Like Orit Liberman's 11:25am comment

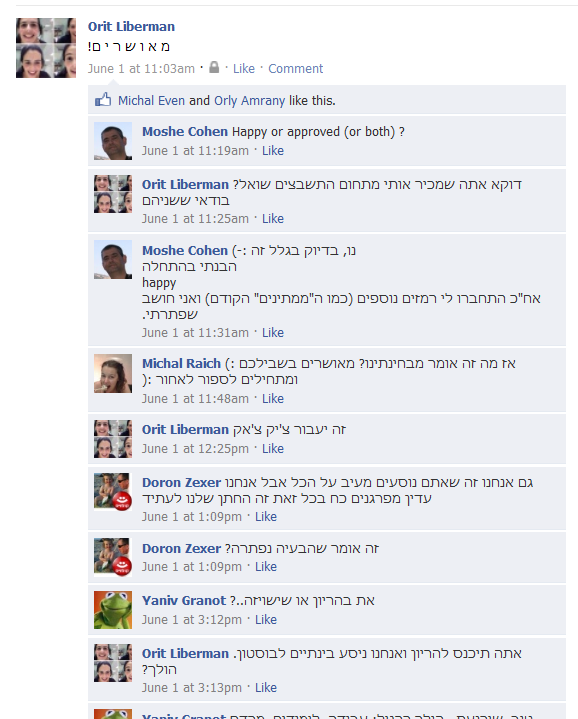273,219
